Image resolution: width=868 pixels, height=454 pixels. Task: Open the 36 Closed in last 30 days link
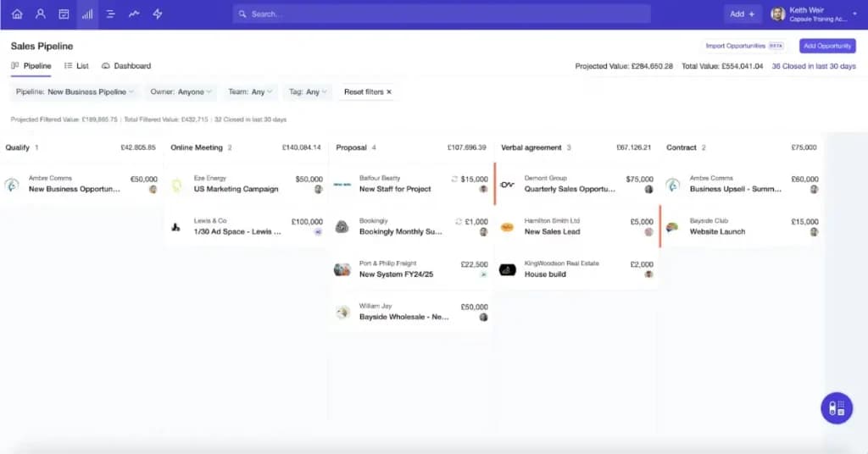pos(814,66)
